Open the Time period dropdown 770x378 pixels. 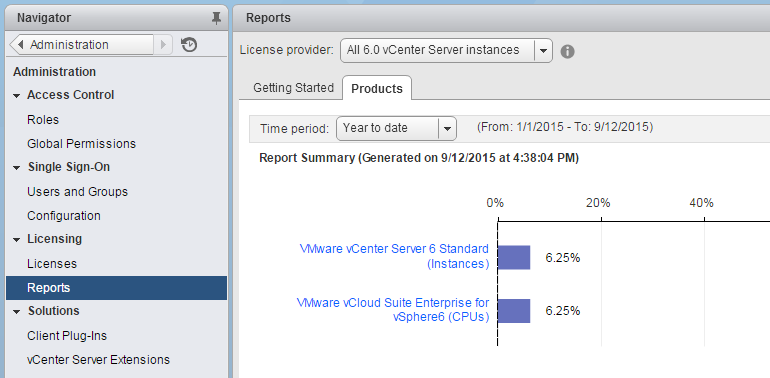pos(396,129)
